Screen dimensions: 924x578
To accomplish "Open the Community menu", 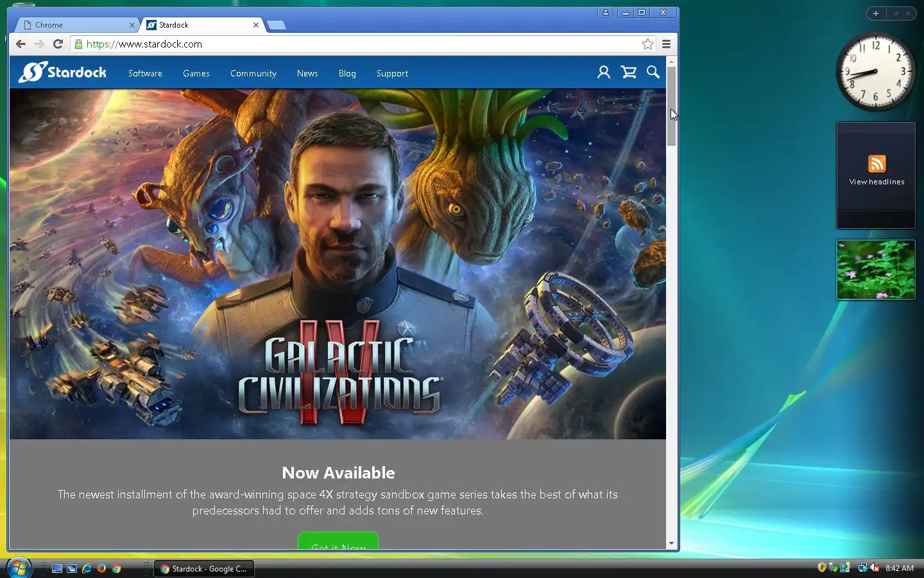I will pyautogui.click(x=253, y=73).
